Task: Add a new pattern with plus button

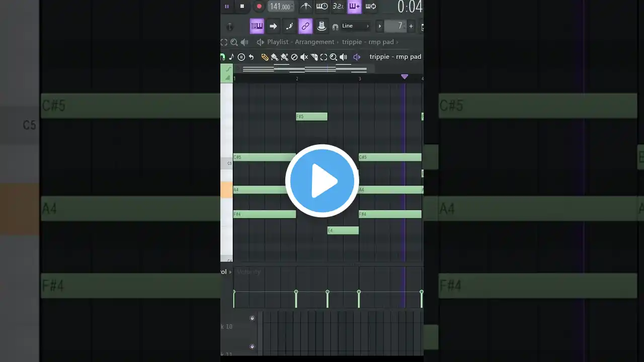Action: click(411, 26)
